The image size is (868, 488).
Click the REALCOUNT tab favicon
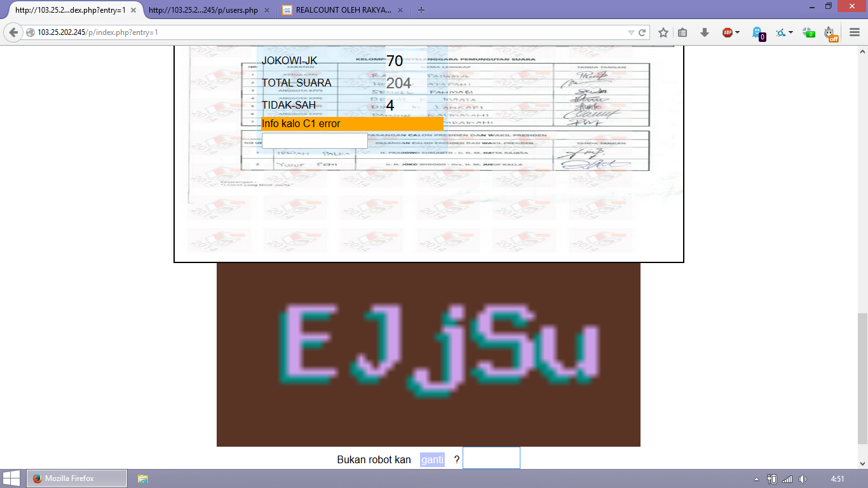[x=287, y=10]
